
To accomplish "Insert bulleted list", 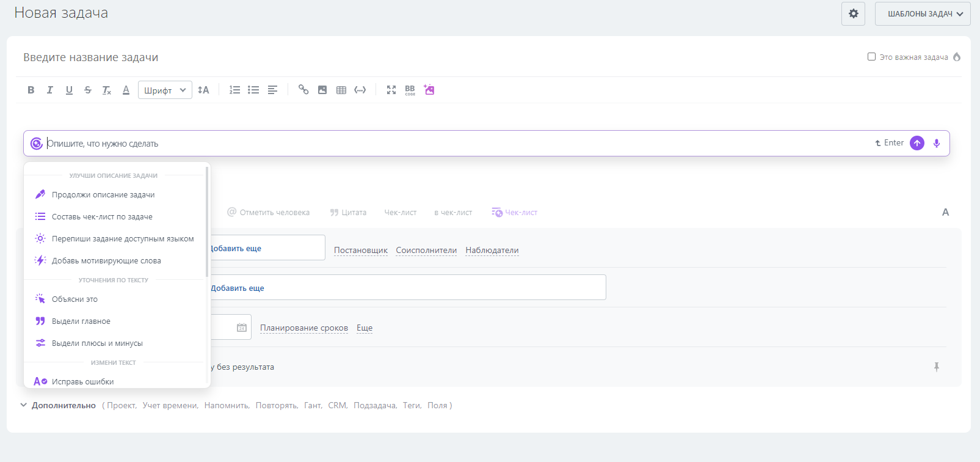I will 253,90.
